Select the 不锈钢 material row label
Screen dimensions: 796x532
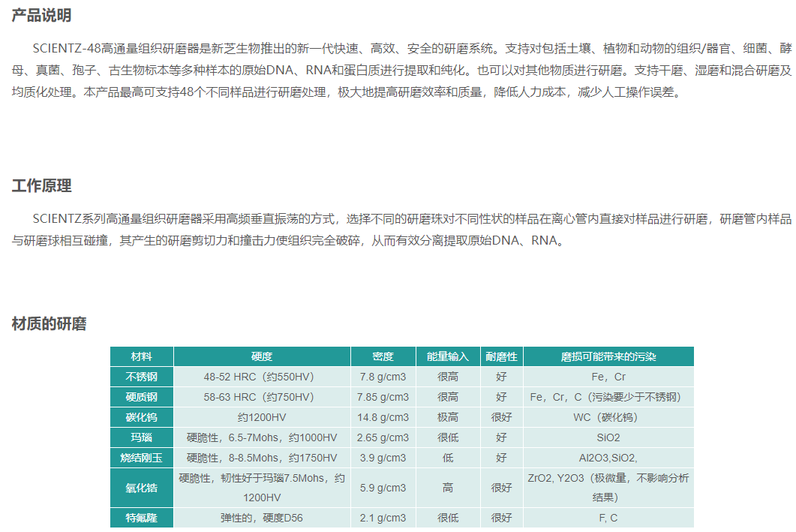point(142,377)
